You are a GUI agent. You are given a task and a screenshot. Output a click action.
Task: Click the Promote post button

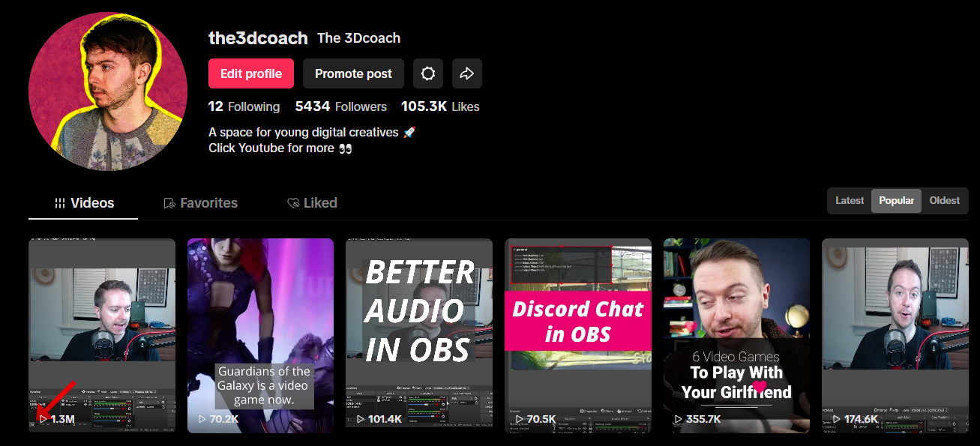click(x=353, y=73)
